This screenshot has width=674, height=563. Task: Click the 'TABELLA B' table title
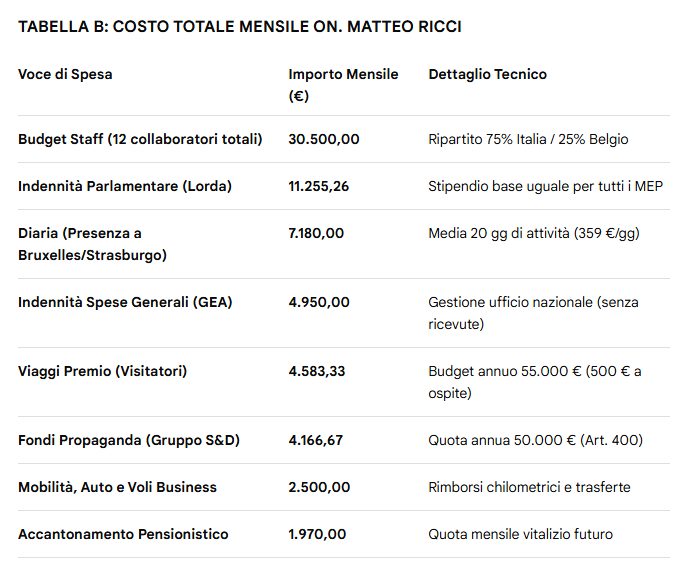click(x=240, y=27)
